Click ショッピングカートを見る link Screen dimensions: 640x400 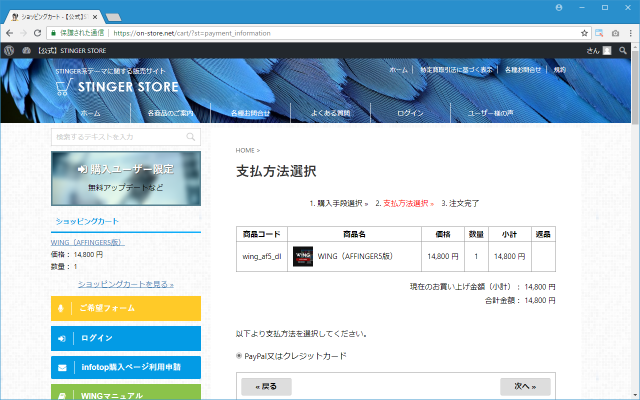coord(126,284)
